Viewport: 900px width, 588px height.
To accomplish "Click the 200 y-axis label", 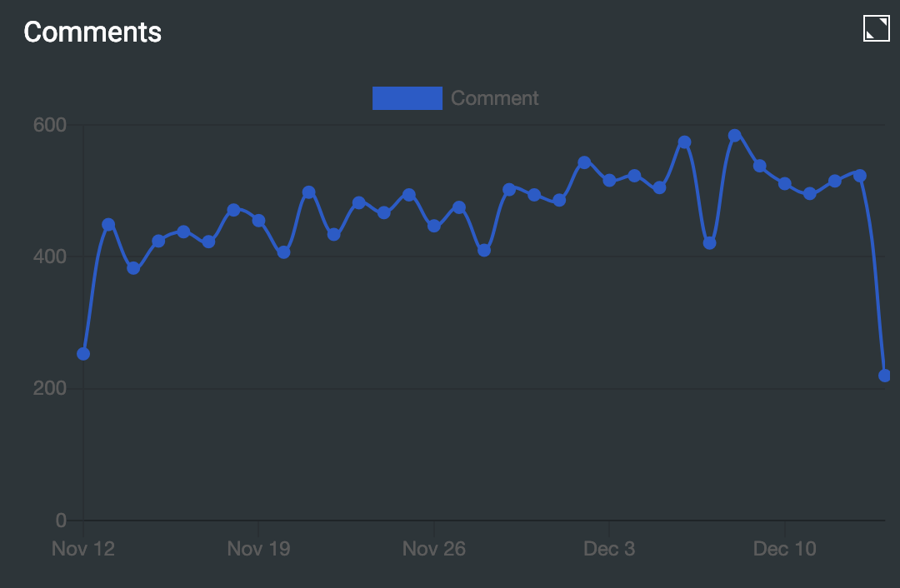I will tap(49, 389).
